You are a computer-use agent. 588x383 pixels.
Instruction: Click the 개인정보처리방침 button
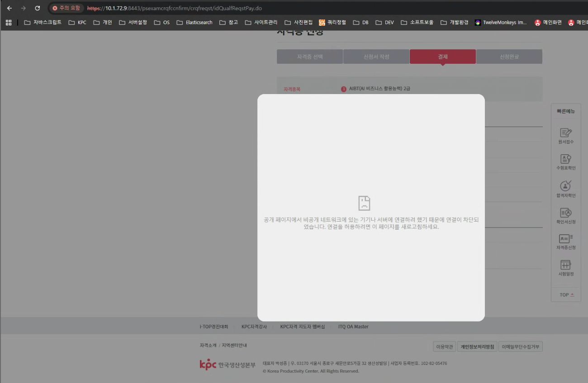(477, 347)
